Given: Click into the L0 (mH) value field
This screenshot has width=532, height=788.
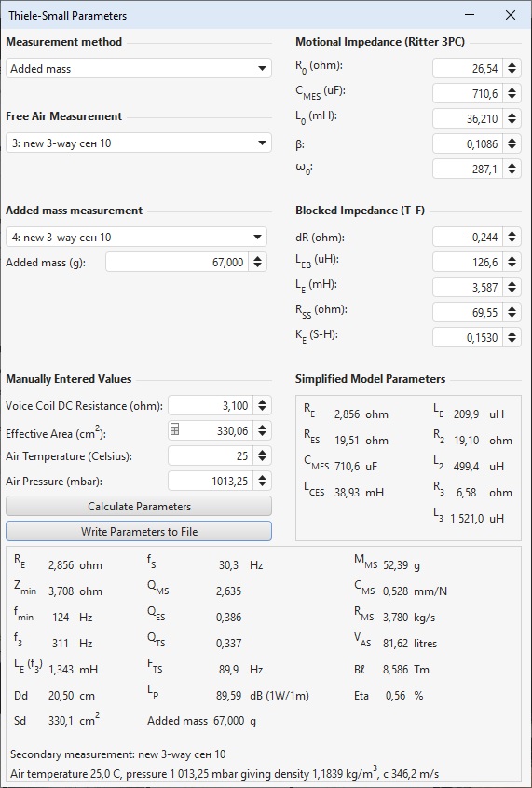Looking at the screenshot, I should 468,118.
